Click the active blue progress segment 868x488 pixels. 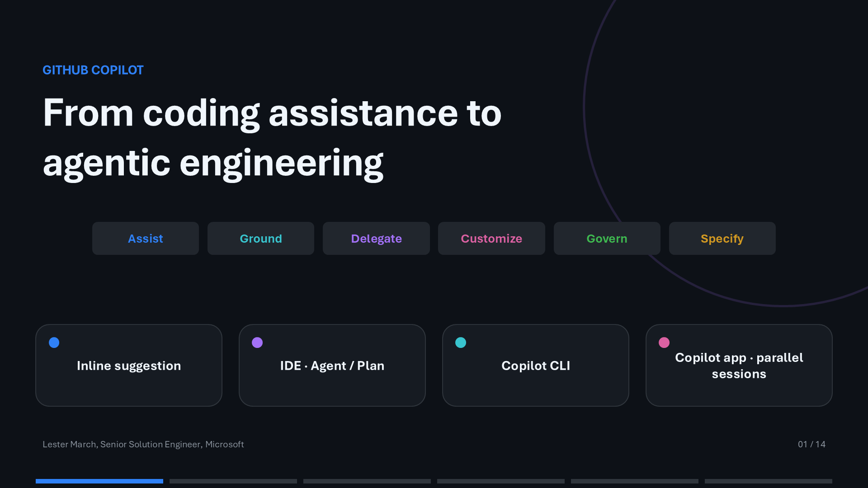99,481
